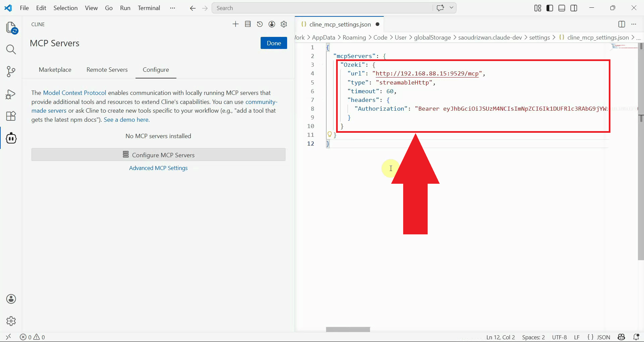Open remote window indicator in status bar

pos(8,337)
